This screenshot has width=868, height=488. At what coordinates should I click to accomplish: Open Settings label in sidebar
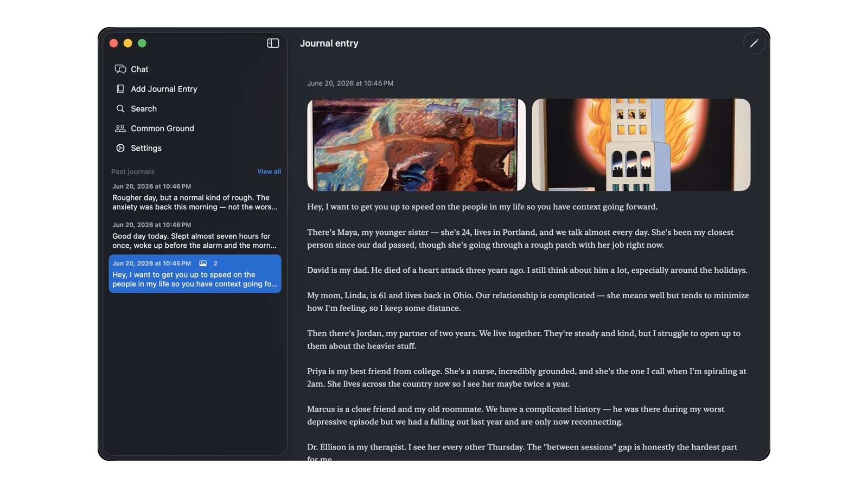pos(146,148)
